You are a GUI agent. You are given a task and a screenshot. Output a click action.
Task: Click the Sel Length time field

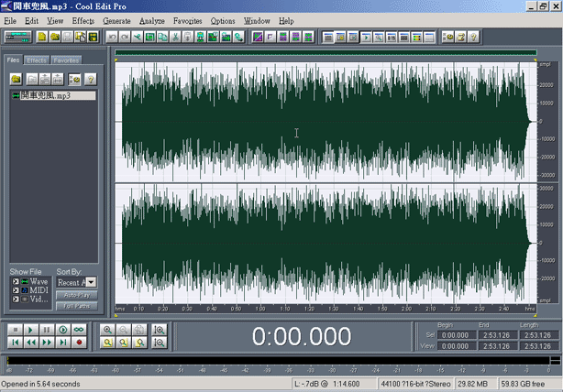click(539, 335)
